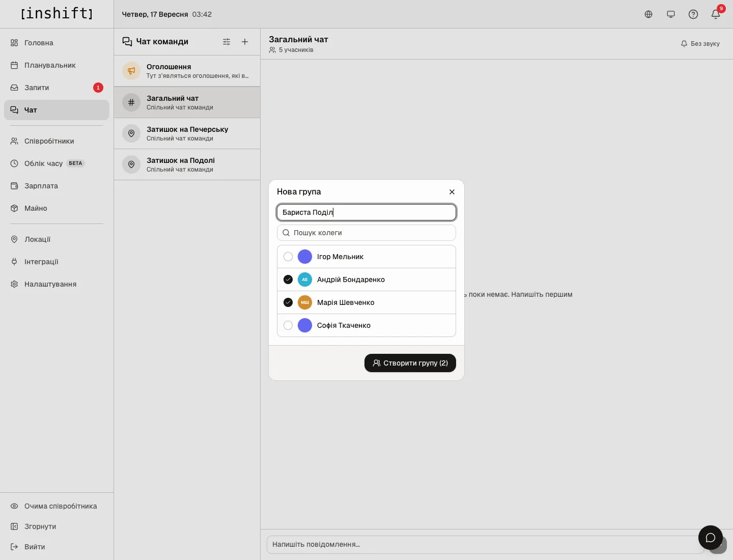Open the language globe icon
The image size is (733, 560).
[649, 14]
